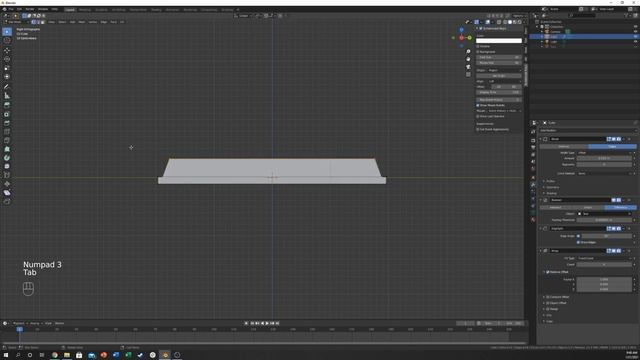This screenshot has width=640, height=360.
Task: Disable Show Mouse Events checkbox
Action: (x=478, y=105)
